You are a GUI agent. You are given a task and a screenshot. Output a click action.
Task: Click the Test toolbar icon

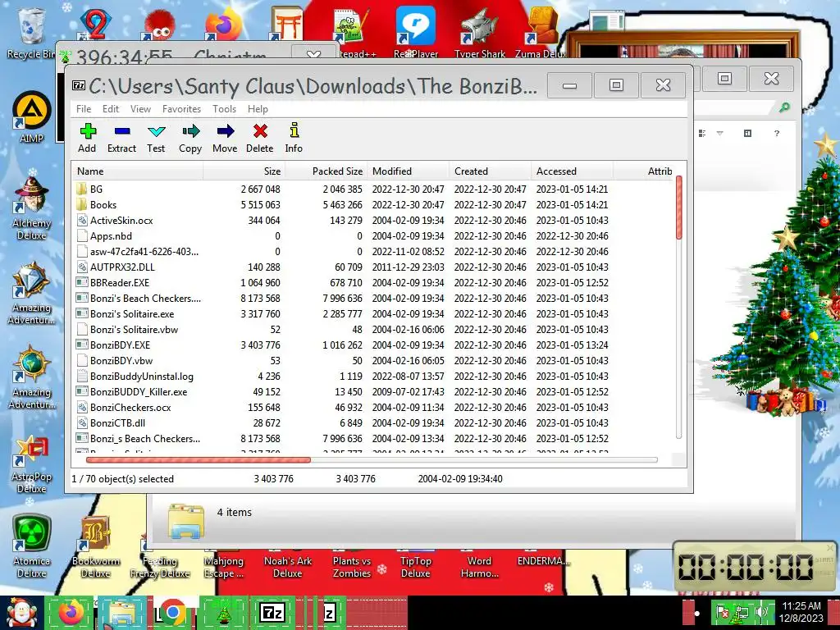[156, 138]
